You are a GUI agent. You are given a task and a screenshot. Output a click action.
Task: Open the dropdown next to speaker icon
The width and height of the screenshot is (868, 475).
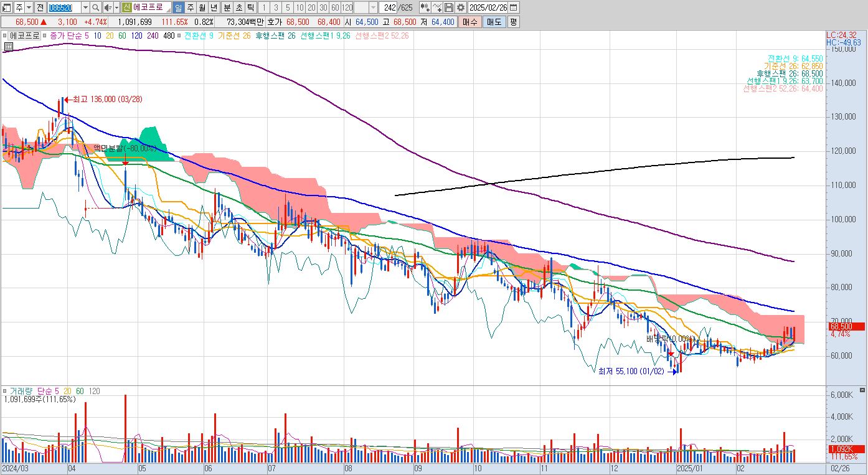[x=116, y=7]
